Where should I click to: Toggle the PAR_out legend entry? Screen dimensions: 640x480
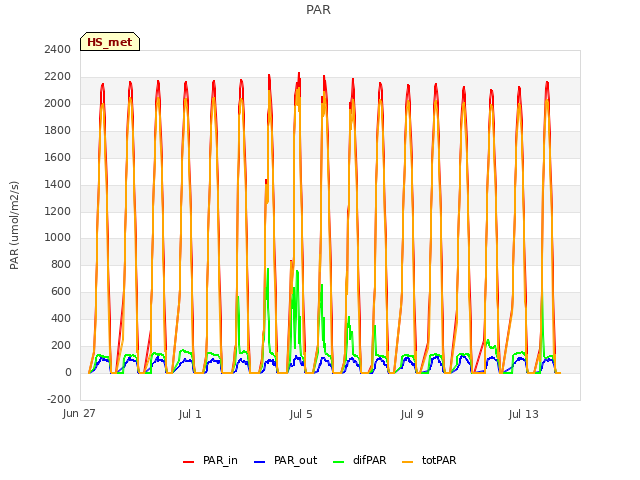[285, 460]
